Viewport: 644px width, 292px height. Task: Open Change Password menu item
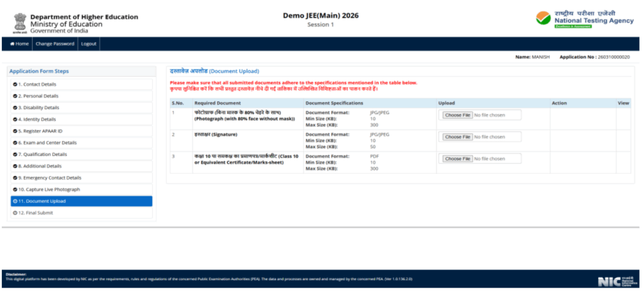click(x=55, y=43)
